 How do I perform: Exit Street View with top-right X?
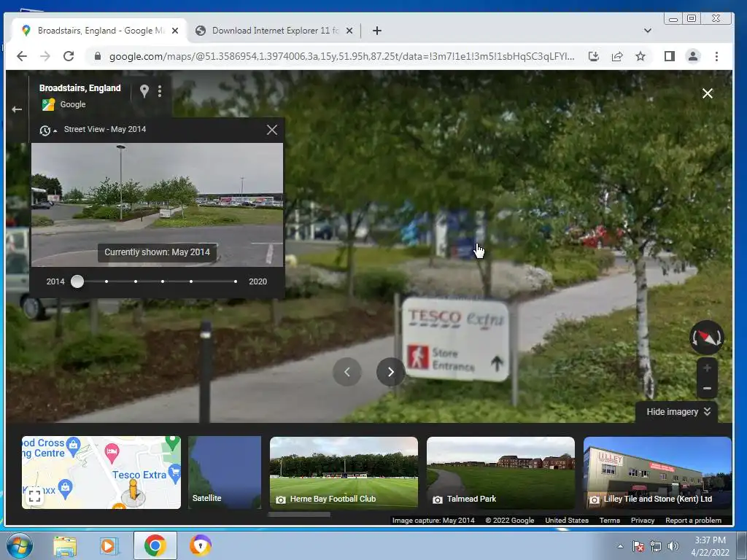click(708, 93)
